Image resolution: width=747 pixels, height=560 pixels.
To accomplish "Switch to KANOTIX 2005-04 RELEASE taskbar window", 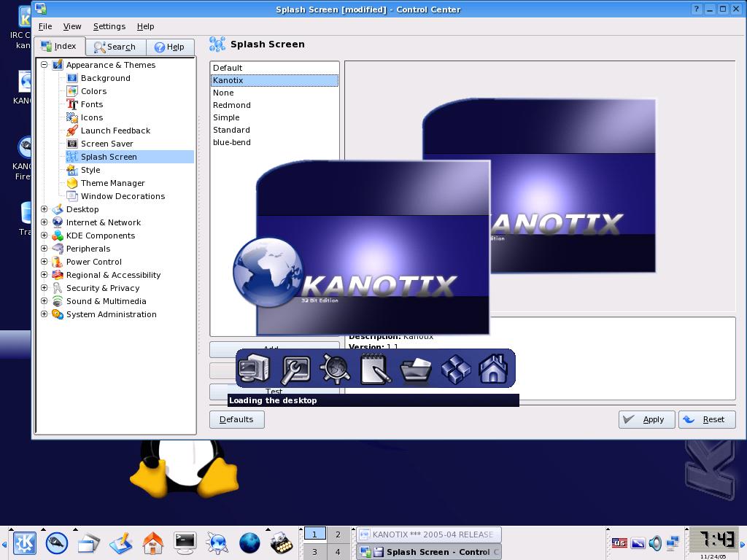I will pos(429,534).
